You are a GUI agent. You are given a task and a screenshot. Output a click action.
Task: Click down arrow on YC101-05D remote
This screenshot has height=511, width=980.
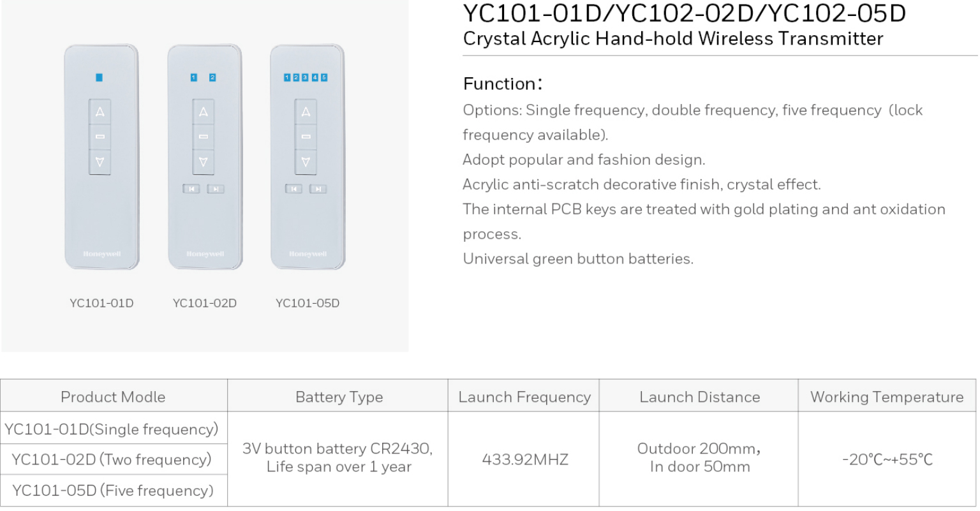[x=306, y=162]
